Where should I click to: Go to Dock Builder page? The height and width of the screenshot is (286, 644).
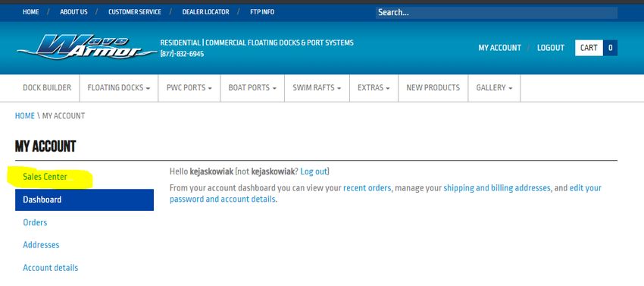click(x=47, y=88)
